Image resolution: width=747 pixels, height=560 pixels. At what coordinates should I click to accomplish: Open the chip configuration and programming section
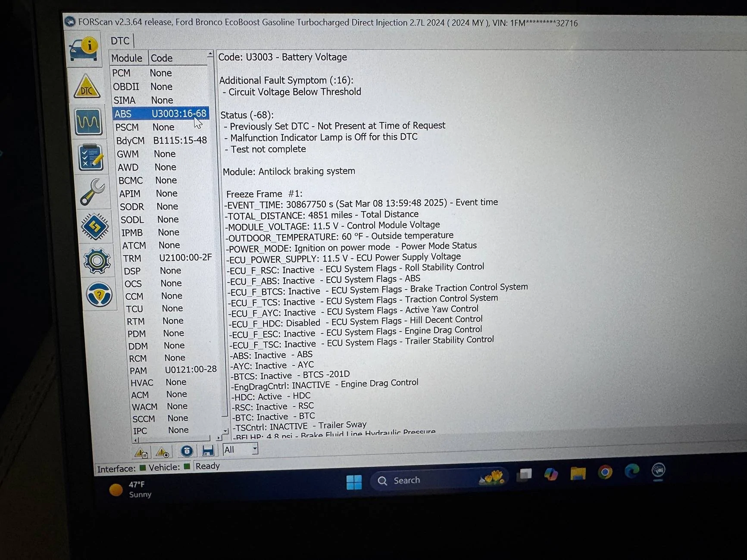[95, 226]
